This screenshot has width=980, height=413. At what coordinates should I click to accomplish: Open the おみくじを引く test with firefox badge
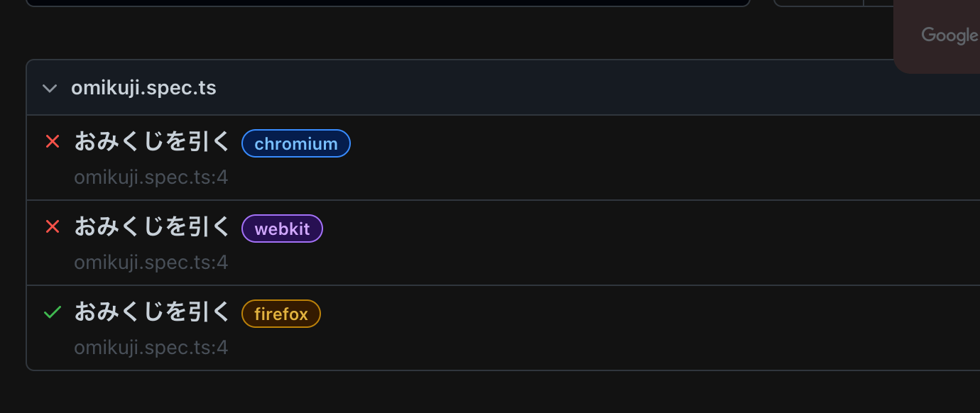153,313
